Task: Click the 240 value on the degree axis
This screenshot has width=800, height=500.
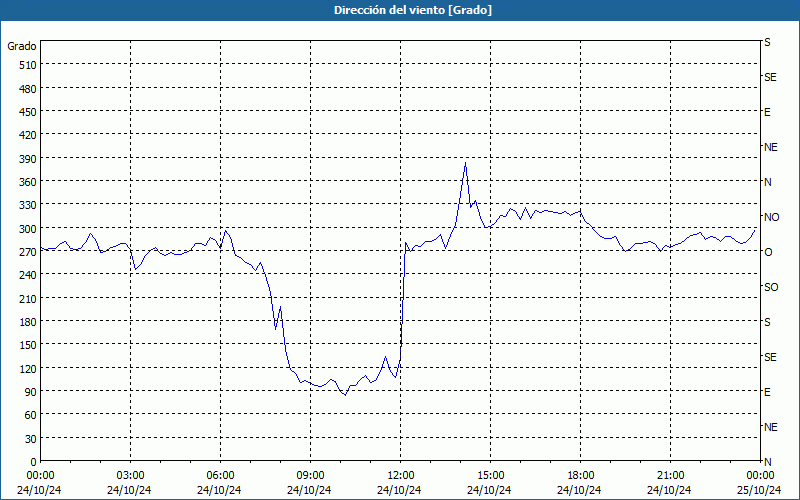Action: 28,275
